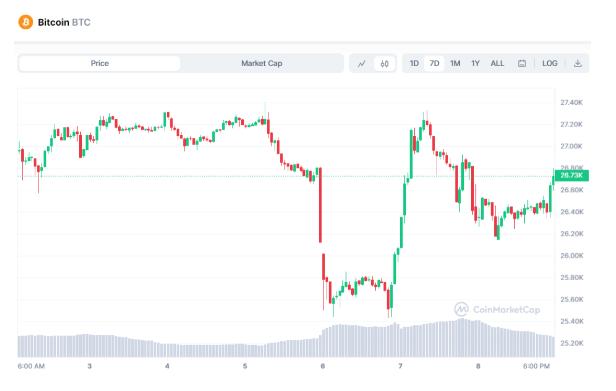Toggle the LOG scale option
The height and width of the screenshot is (391, 616).
coord(550,63)
